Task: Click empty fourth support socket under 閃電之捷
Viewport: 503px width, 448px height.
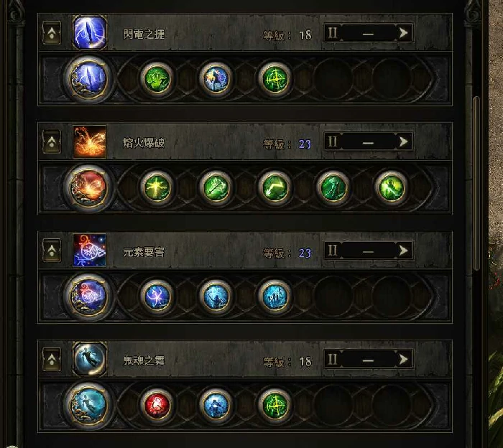Action: pyautogui.click(x=333, y=78)
